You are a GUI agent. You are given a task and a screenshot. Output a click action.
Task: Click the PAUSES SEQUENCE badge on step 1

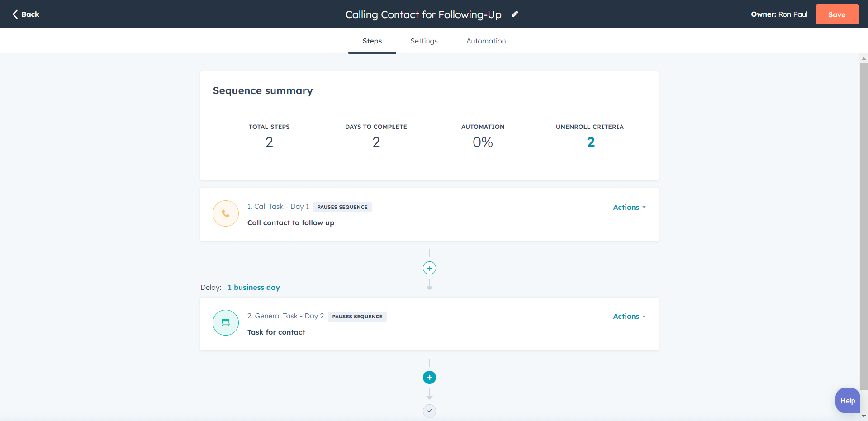(x=342, y=207)
